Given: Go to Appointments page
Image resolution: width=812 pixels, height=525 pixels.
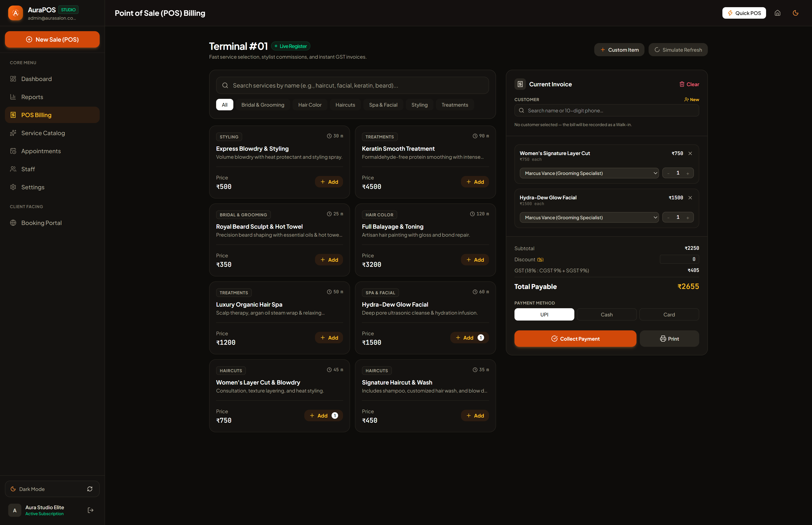Looking at the screenshot, I should coord(52,151).
